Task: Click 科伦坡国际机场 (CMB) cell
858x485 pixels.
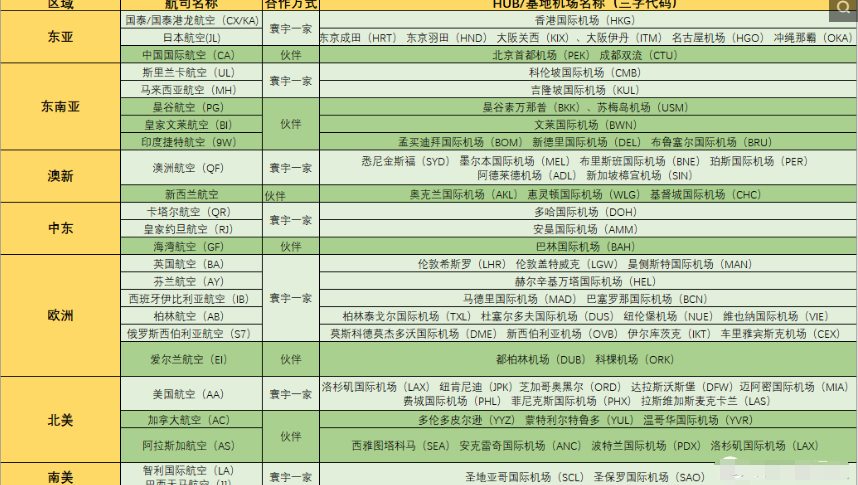Action: (x=588, y=72)
